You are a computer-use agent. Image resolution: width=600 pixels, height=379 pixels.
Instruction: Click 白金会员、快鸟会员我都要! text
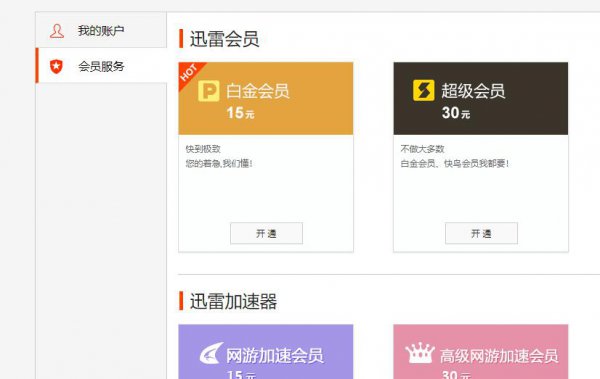tap(455, 164)
